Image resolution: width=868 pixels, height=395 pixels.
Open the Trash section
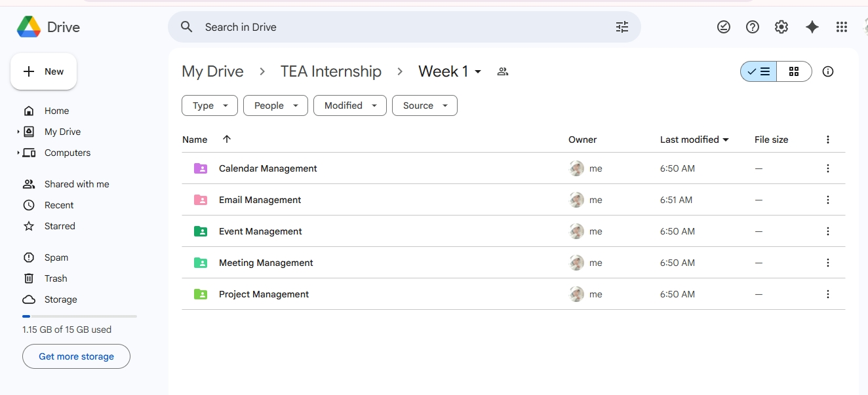click(56, 278)
